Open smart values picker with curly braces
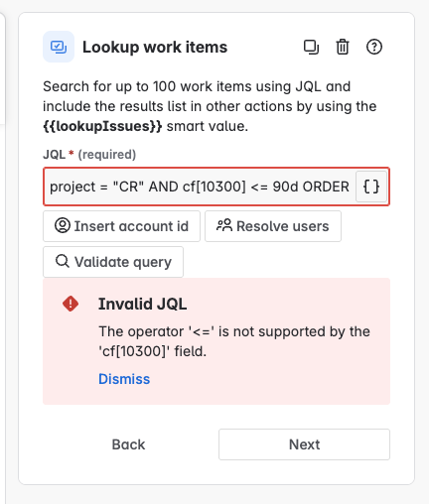The image size is (429, 504). pos(371,187)
